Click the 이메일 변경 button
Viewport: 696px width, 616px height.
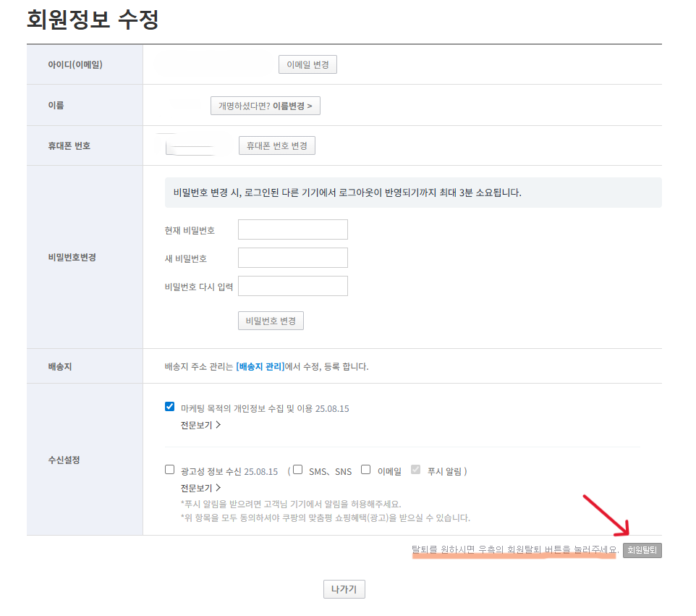tap(307, 64)
